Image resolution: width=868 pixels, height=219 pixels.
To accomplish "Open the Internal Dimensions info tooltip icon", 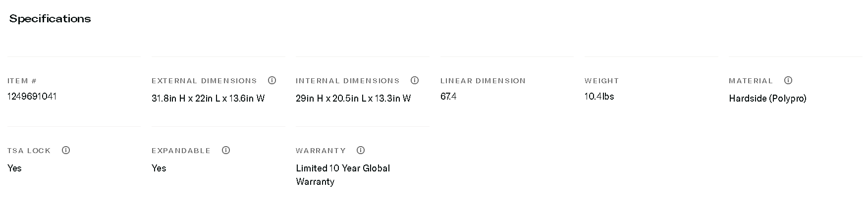I will [415, 80].
